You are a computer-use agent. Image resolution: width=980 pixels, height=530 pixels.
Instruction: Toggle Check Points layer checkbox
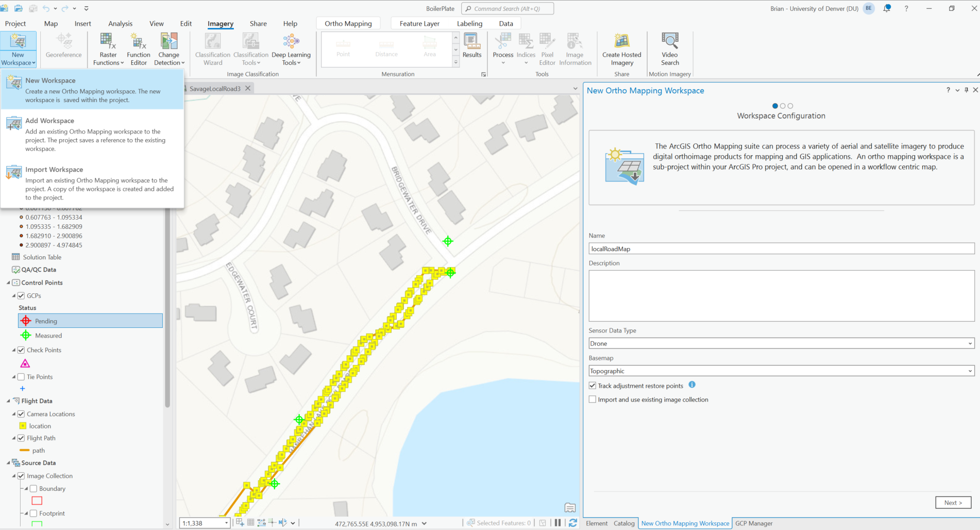point(21,350)
